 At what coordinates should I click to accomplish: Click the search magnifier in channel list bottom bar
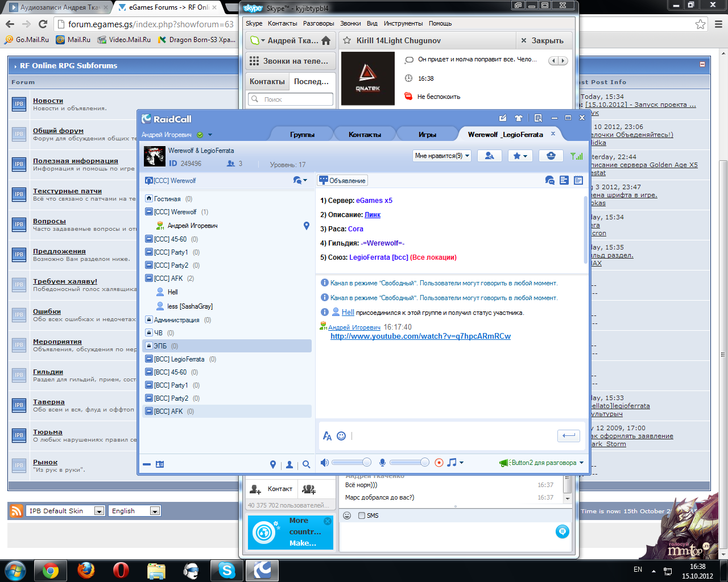[306, 464]
